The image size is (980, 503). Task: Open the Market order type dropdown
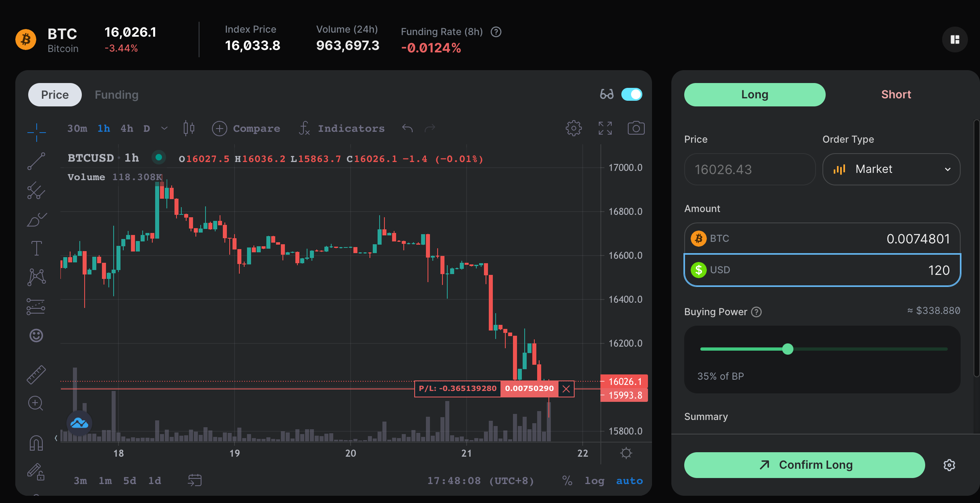tap(891, 169)
